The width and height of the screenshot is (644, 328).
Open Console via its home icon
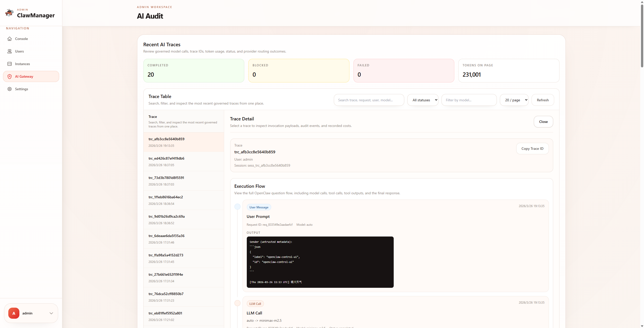[x=10, y=39]
